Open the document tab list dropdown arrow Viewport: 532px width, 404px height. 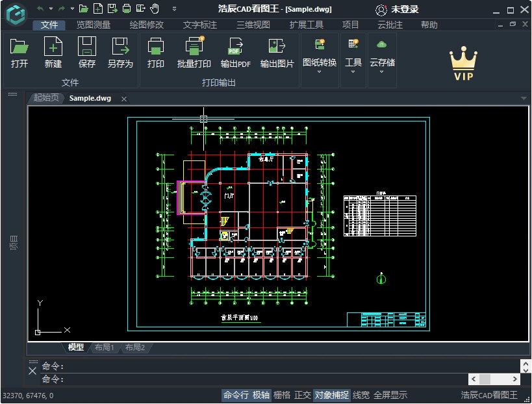[x=524, y=98]
